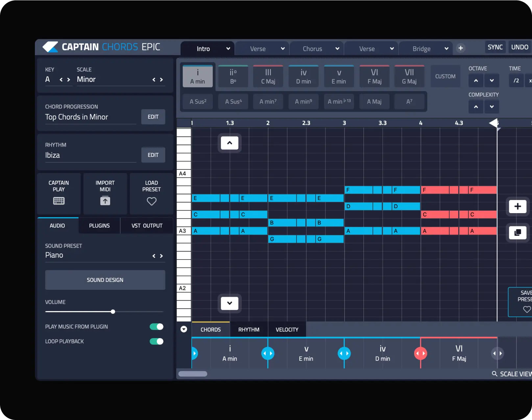Select the v E min chord in timeline
The height and width of the screenshot is (420, 532).
point(306,353)
